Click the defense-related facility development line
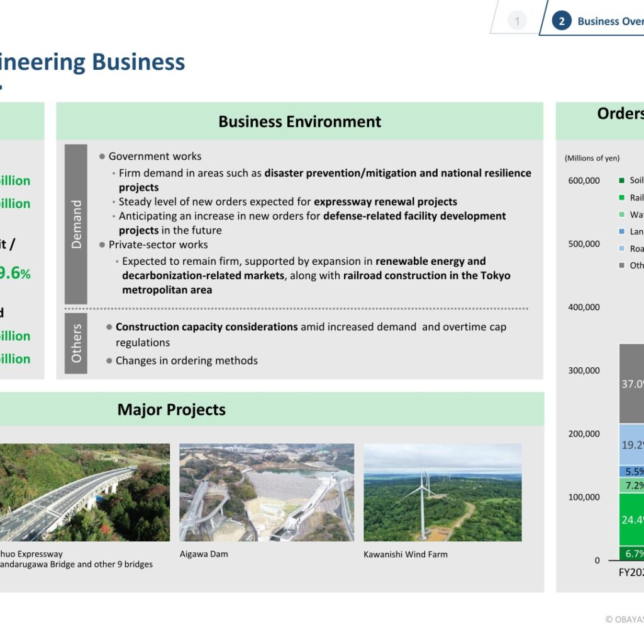Viewport: 644px width, 644px height. (312, 223)
